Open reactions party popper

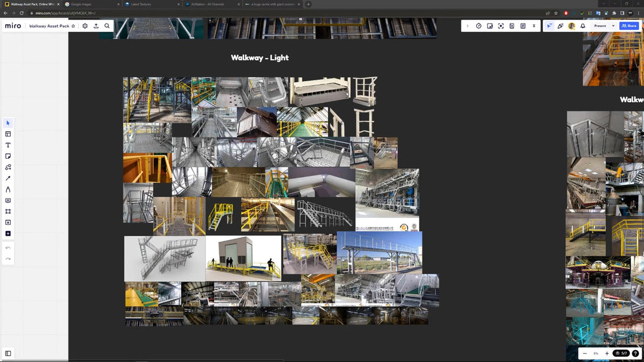click(561, 26)
